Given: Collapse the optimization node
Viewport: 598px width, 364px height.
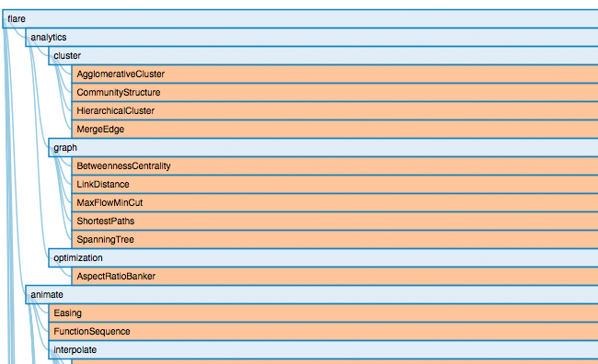Looking at the screenshot, I should coord(323,257).
